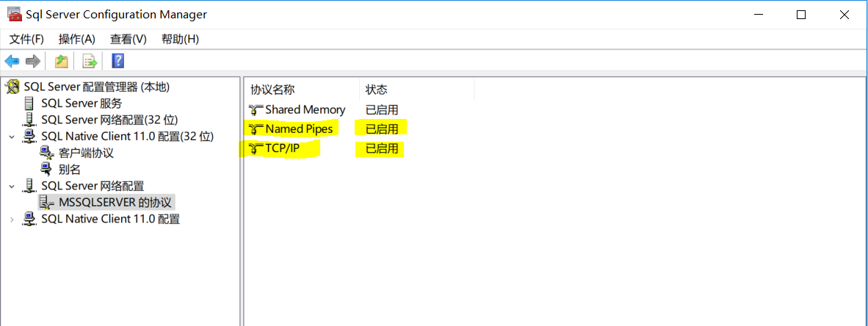This screenshot has width=868, height=326.
Task: Click 已启用 status of TCP/IP
Action: tap(382, 148)
